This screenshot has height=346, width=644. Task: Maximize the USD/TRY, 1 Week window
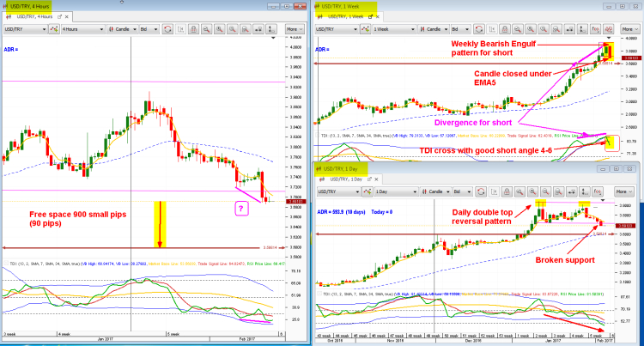623,6
